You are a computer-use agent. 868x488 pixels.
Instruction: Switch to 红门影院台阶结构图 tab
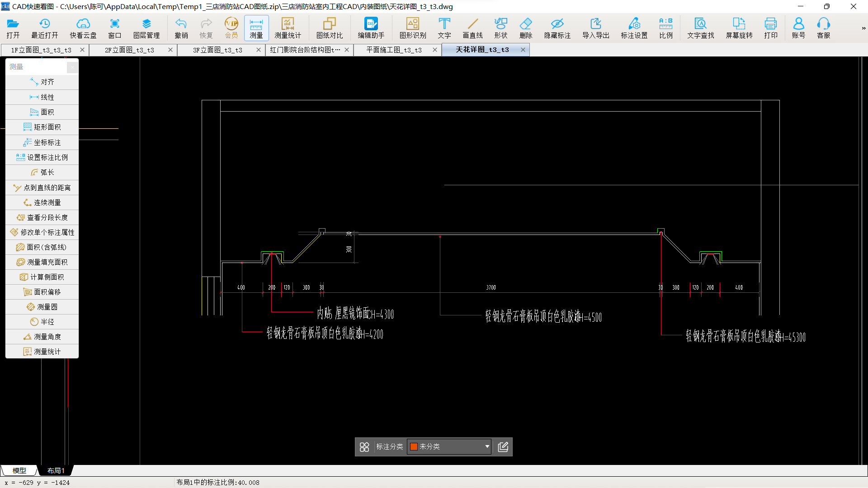click(305, 50)
